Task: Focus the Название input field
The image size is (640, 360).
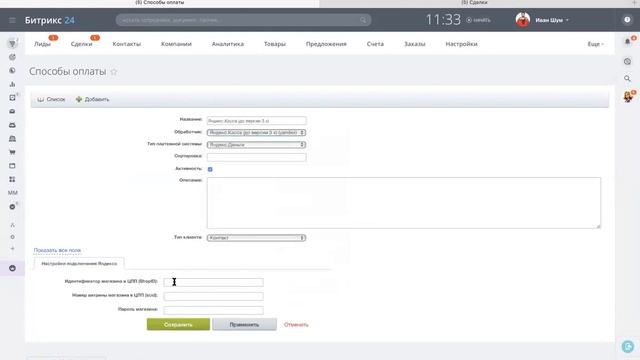Action: pos(256,121)
